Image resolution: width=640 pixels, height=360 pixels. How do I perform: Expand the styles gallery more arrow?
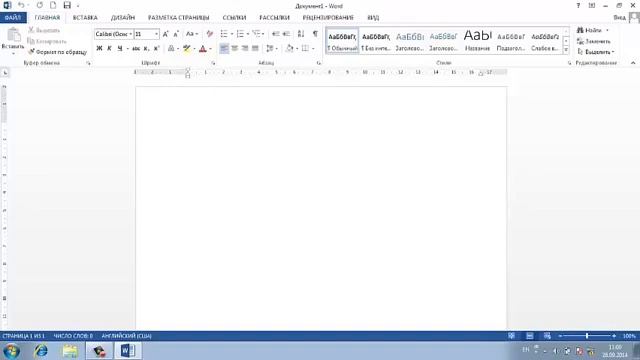click(x=566, y=50)
